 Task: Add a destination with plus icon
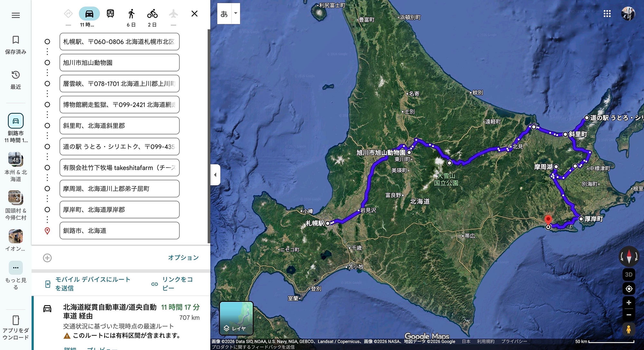pyautogui.click(x=47, y=258)
